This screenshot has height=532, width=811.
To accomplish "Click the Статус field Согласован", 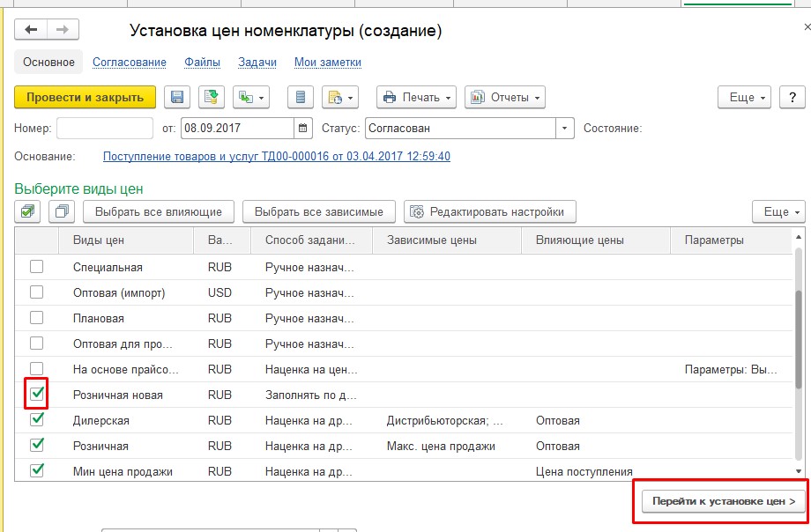I will coord(460,129).
